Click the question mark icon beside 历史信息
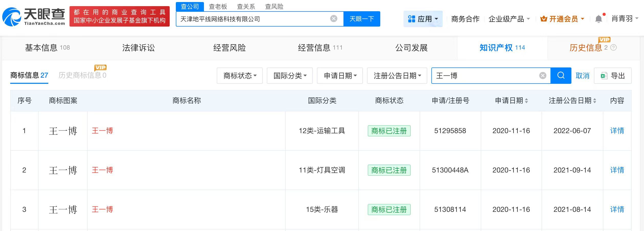The height and width of the screenshot is (231, 644). [613, 48]
